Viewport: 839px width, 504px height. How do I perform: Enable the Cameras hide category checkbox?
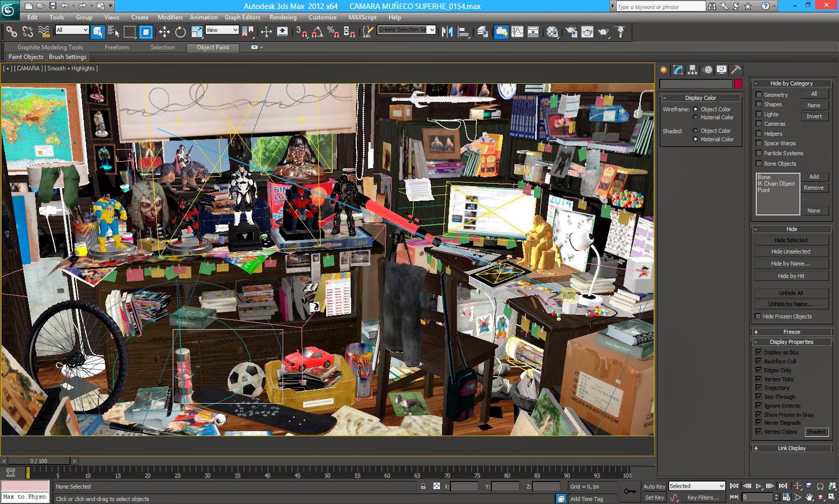point(758,124)
